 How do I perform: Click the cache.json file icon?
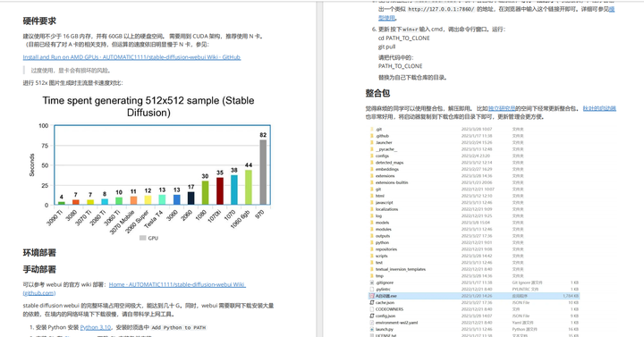coord(372,302)
